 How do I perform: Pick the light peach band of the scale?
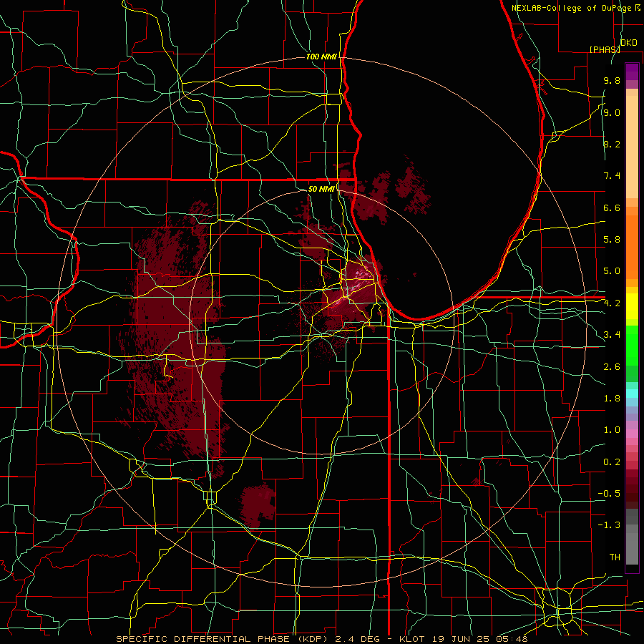[632, 147]
